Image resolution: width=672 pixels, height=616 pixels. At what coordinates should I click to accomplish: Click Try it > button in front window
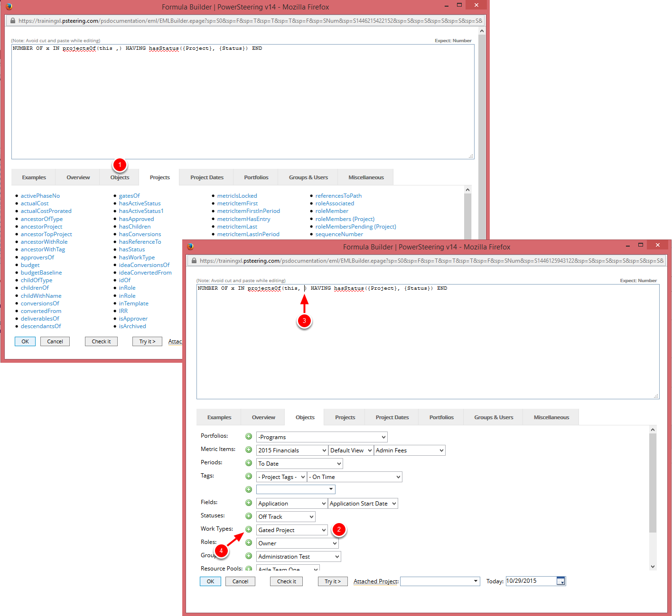[333, 581]
